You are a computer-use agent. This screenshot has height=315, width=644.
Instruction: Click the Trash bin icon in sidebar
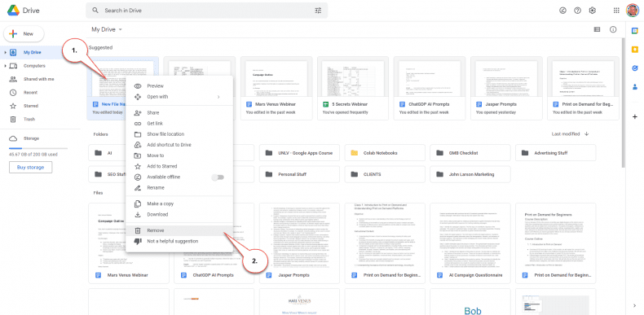pyautogui.click(x=13, y=120)
